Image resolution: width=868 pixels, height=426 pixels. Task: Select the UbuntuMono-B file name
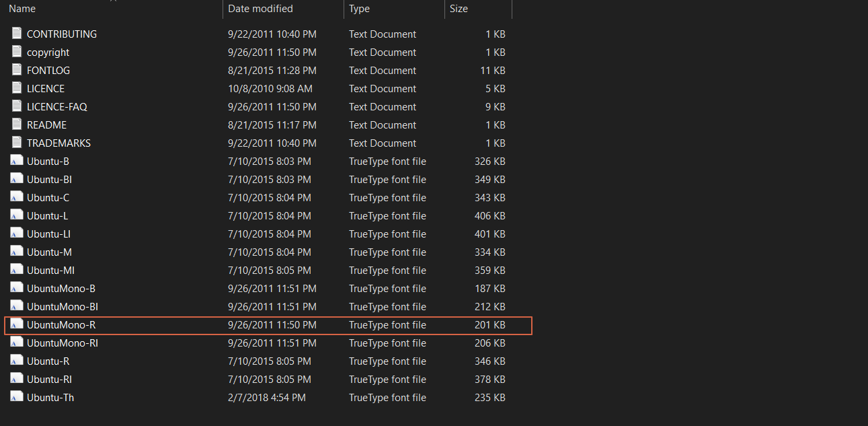point(61,288)
